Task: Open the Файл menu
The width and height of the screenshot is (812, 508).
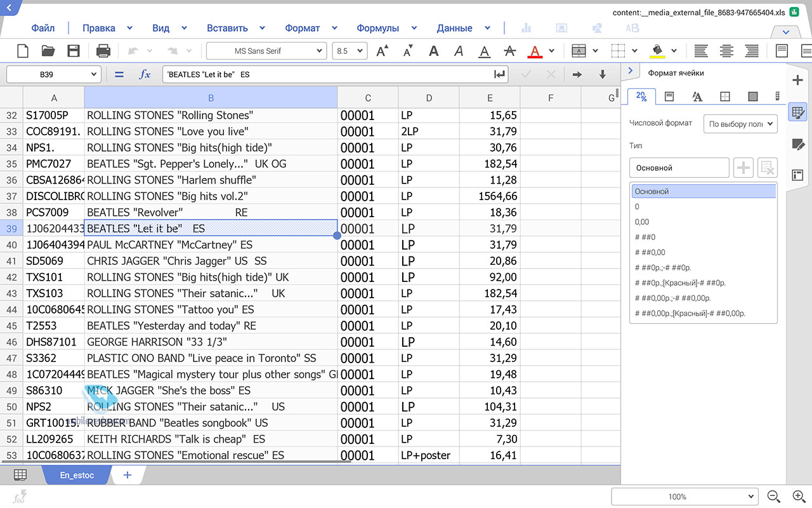Action: point(43,28)
